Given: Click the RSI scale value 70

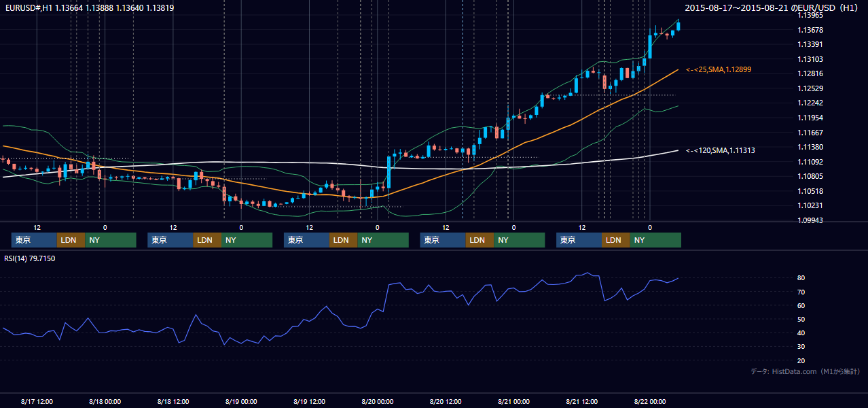Looking at the screenshot, I should point(801,292).
